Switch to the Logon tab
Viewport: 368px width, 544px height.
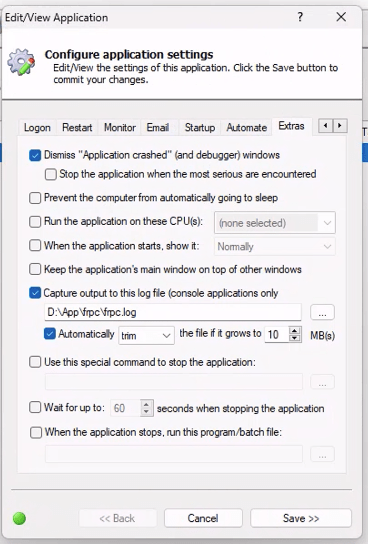[37, 128]
